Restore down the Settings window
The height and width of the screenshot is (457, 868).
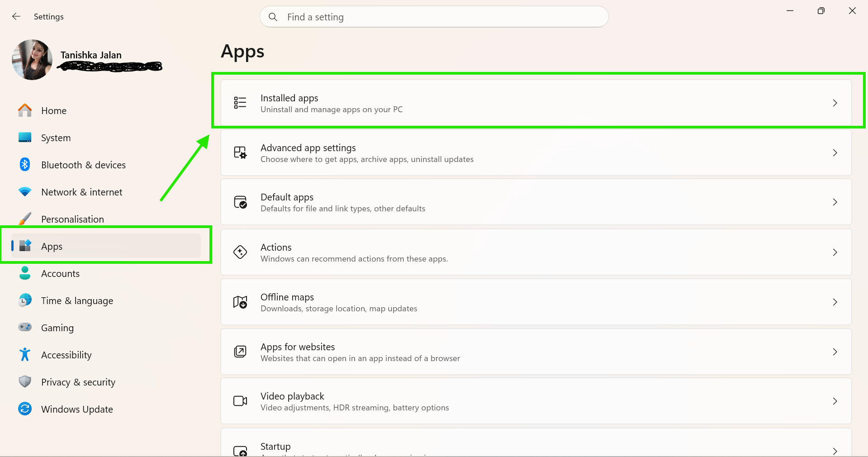[x=821, y=10]
